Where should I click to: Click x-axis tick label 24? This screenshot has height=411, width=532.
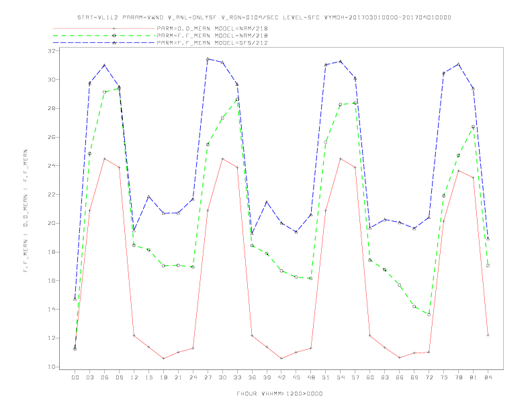click(193, 377)
